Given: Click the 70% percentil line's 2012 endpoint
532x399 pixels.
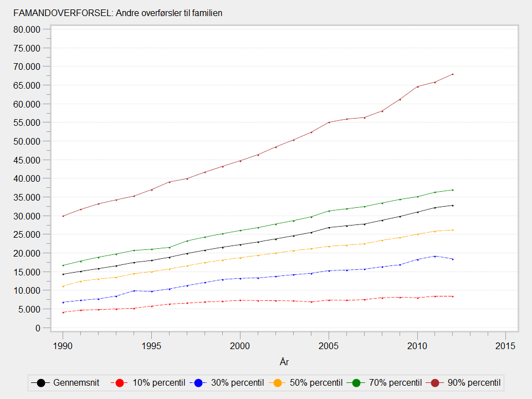Looking at the screenshot, I should (x=452, y=190).
